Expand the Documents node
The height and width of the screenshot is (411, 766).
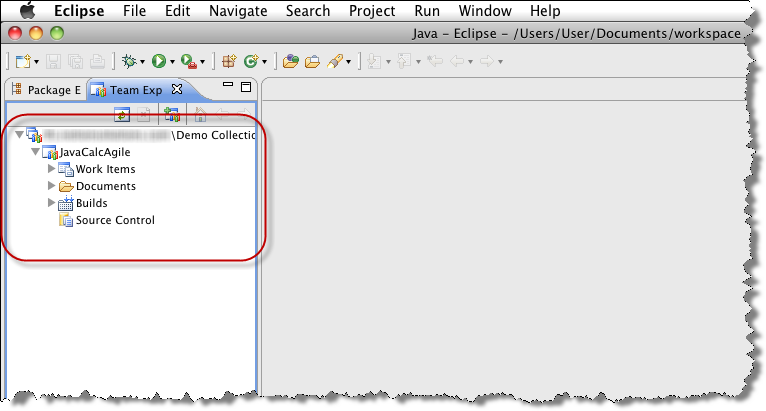tap(51, 186)
